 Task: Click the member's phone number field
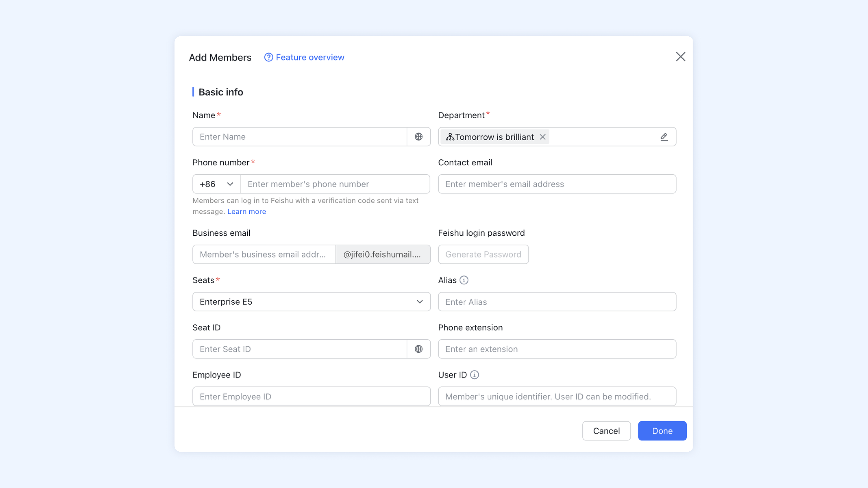(x=335, y=184)
